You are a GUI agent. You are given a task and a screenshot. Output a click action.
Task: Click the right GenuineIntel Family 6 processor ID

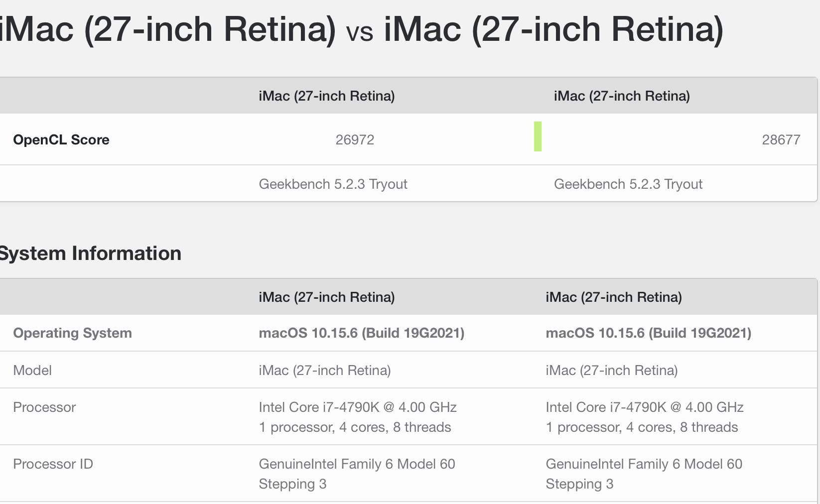[x=644, y=464]
